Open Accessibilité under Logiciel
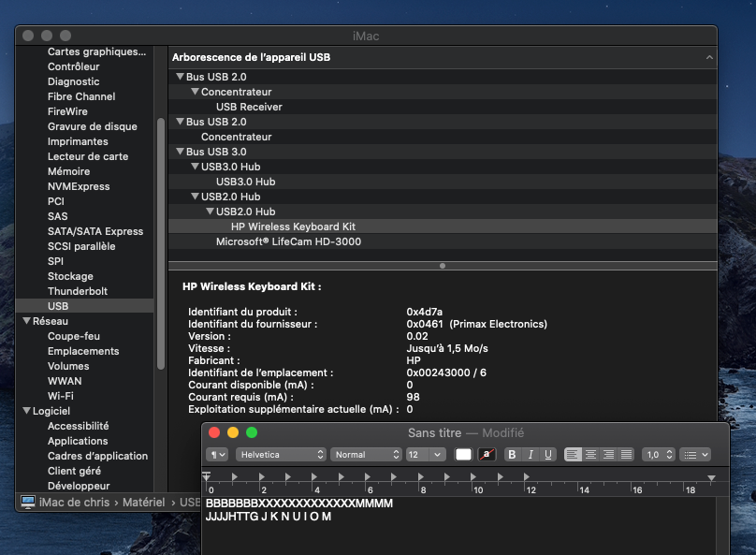The width and height of the screenshot is (756, 555). pos(78,426)
